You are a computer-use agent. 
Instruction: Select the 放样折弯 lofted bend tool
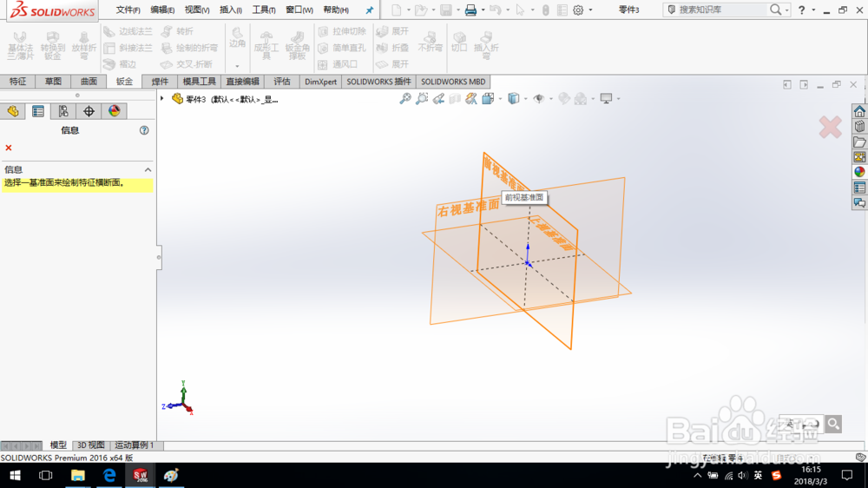click(83, 45)
